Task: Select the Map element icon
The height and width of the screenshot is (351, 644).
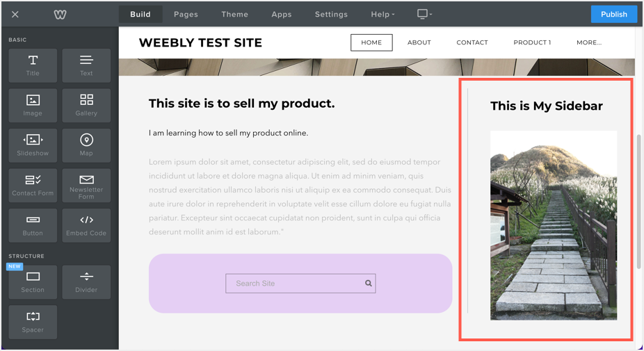Action: point(86,145)
